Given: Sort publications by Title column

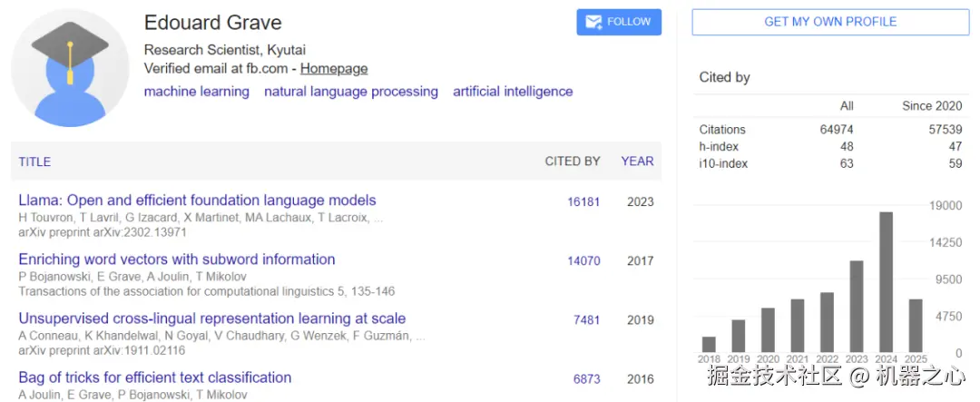Looking at the screenshot, I should (34, 162).
